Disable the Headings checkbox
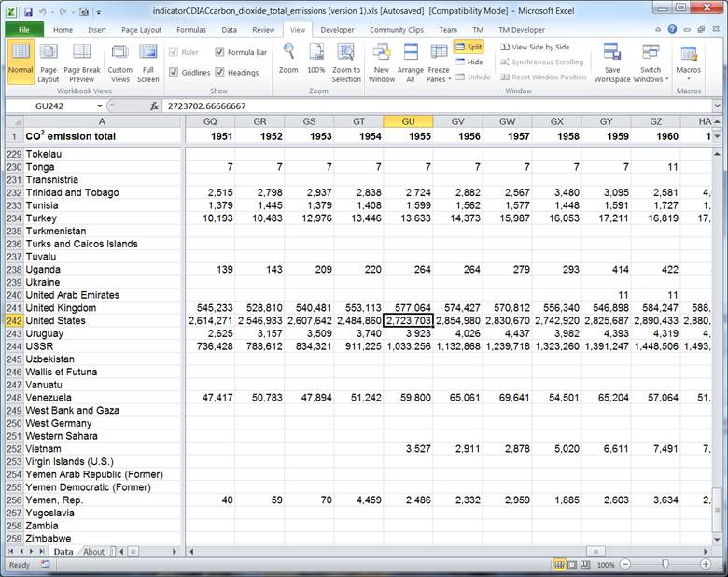Image resolution: width=728 pixels, height=577 pixels. click(x=220, y=72)
